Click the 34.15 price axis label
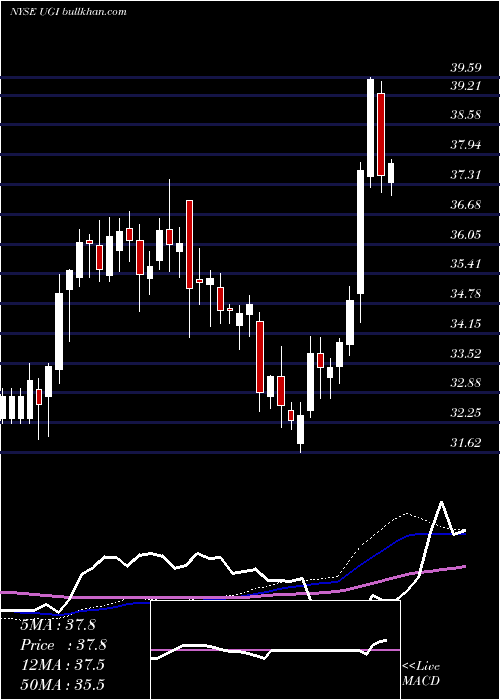 click(x=466, y=324)
